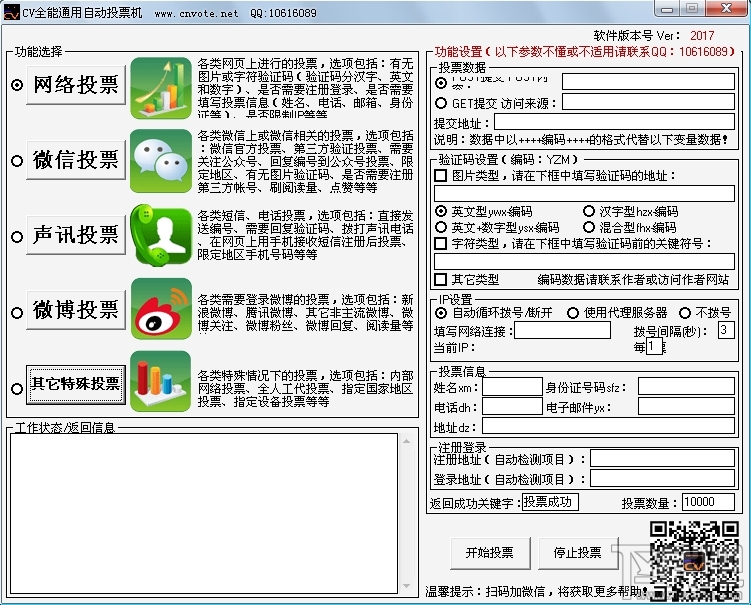751x605 pixels.
Task: Select the POST提交 radio option
Action: point(441,83)
